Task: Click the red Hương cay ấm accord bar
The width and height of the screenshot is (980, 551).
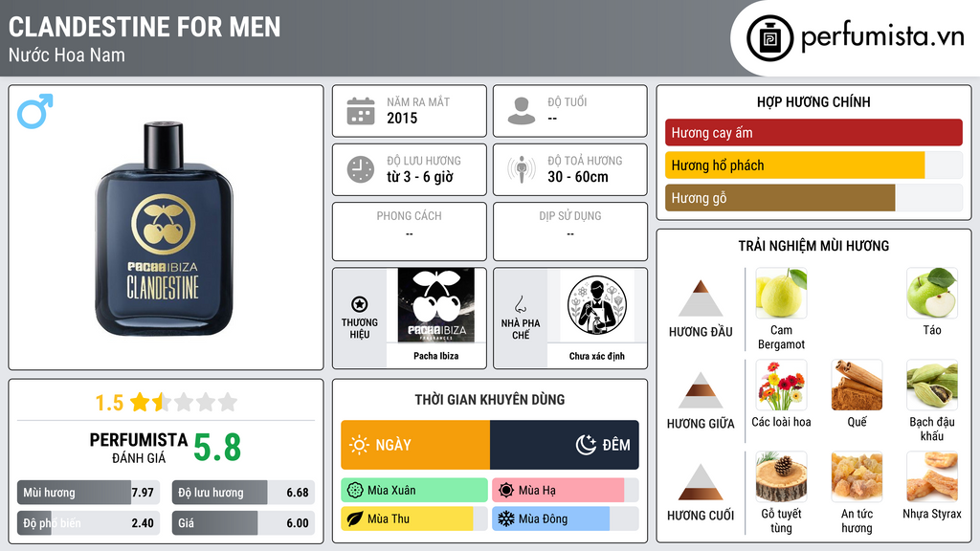Action: (x=813, y=132)
